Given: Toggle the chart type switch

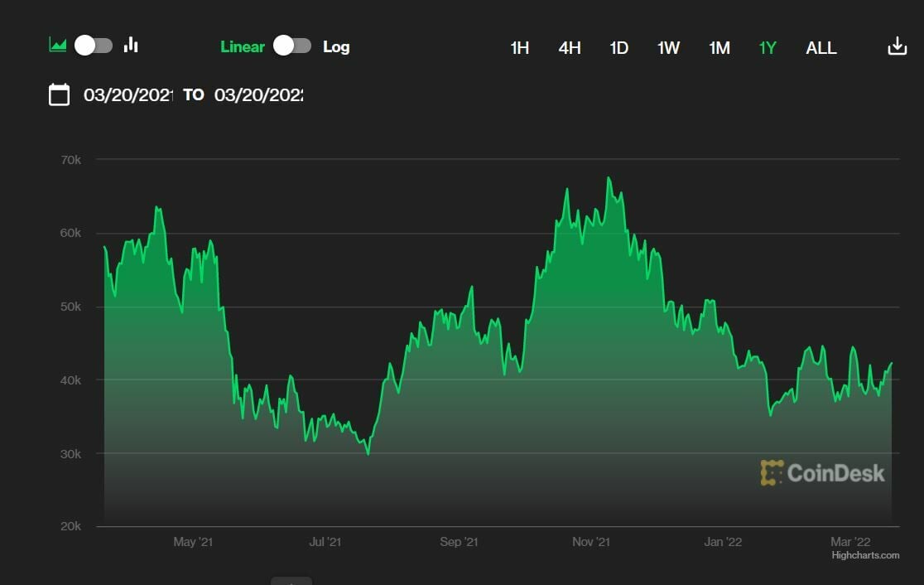Looking at the screenshot, I should pyautogui.click(x=94, y=46).
